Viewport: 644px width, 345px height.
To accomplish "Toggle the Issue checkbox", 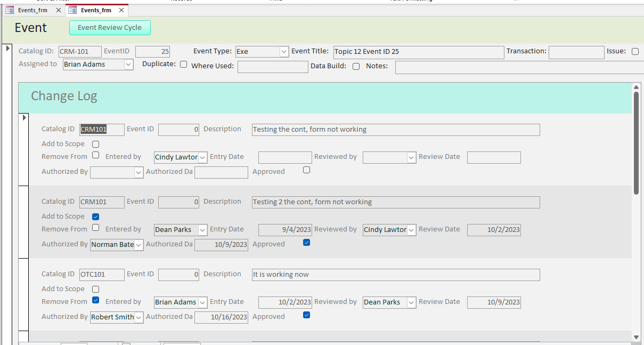I will point(635,52).
